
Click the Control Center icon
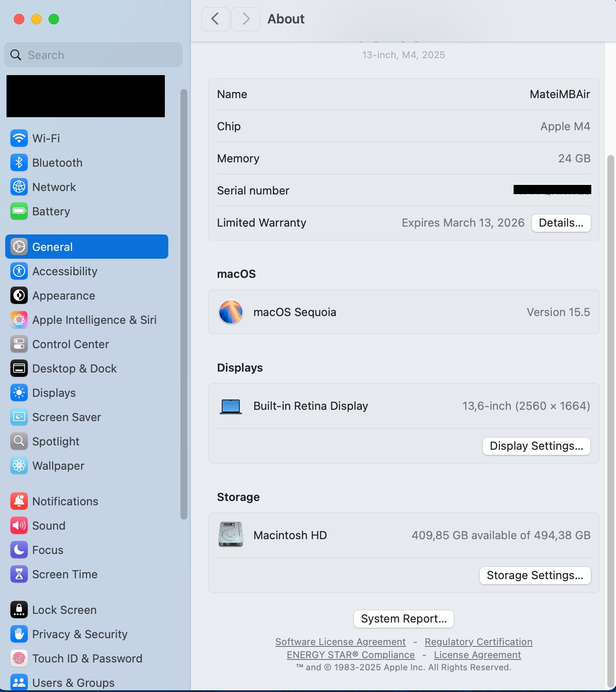click(19, 344)
